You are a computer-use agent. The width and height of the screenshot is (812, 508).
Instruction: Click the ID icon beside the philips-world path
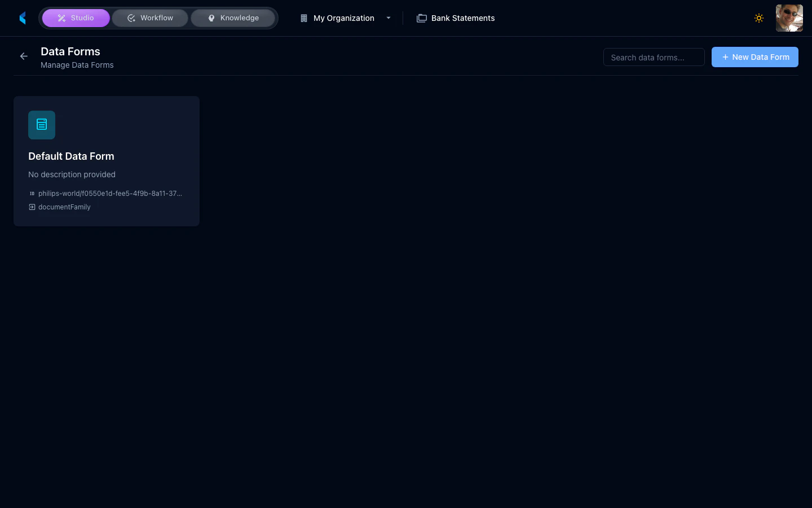(32, 194)
